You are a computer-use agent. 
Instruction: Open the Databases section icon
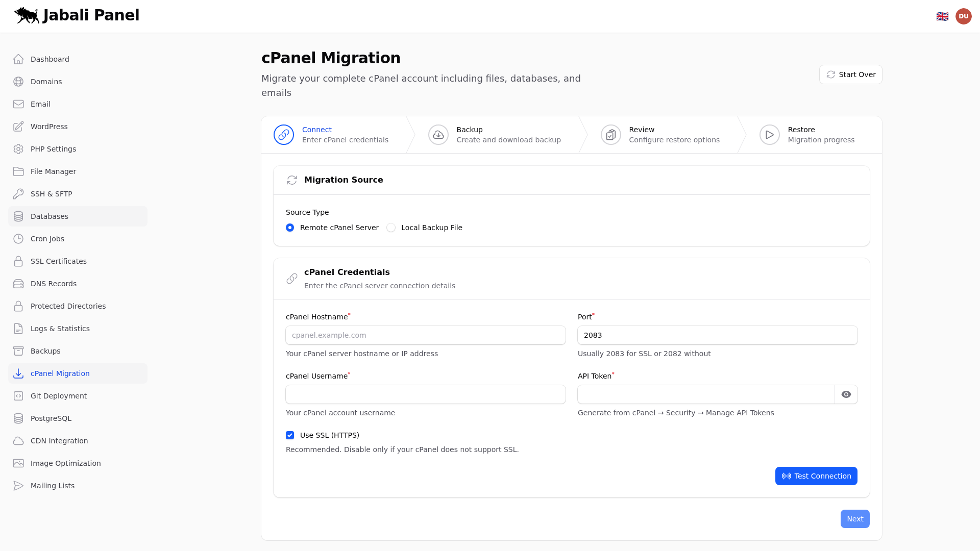(x=18, y=216)
